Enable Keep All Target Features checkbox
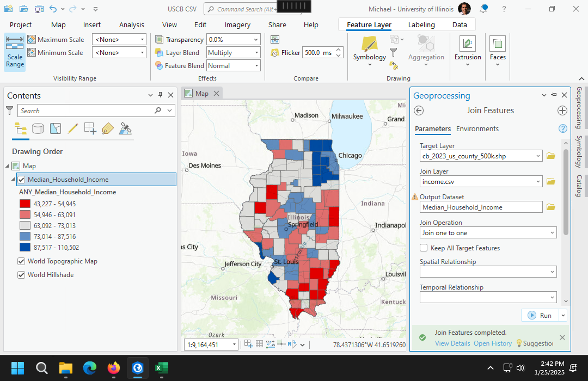588x381 pixels. pyautogui.click(x=424, y=248)
